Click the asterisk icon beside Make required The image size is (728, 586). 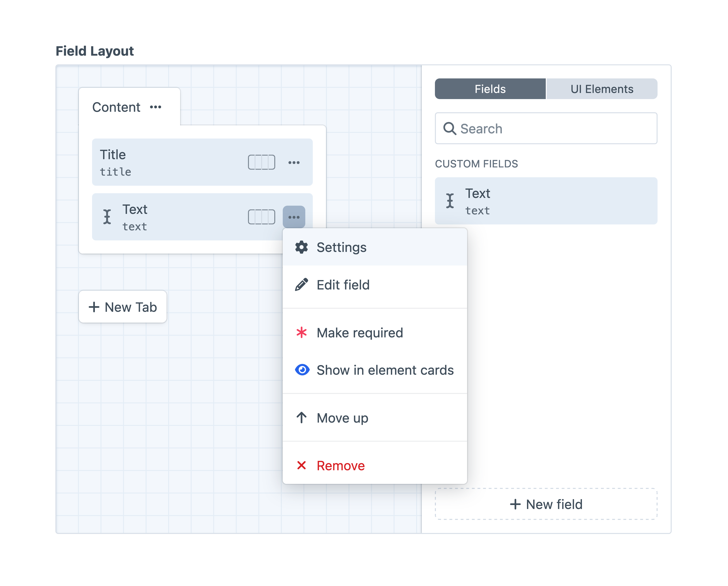(x=302, y=333)
